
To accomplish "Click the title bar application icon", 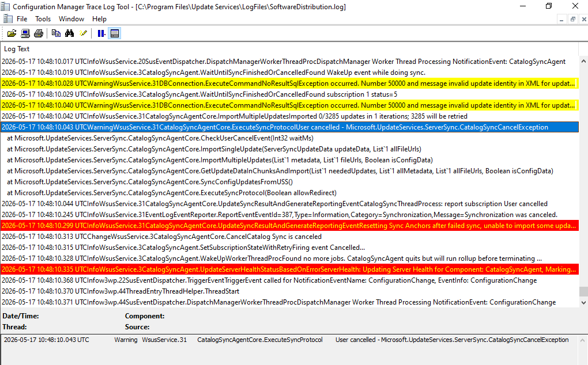I will tap(5, 6).
